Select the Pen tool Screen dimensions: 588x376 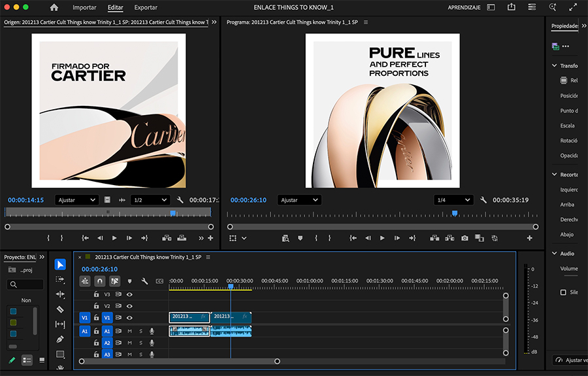click(60, 339)
